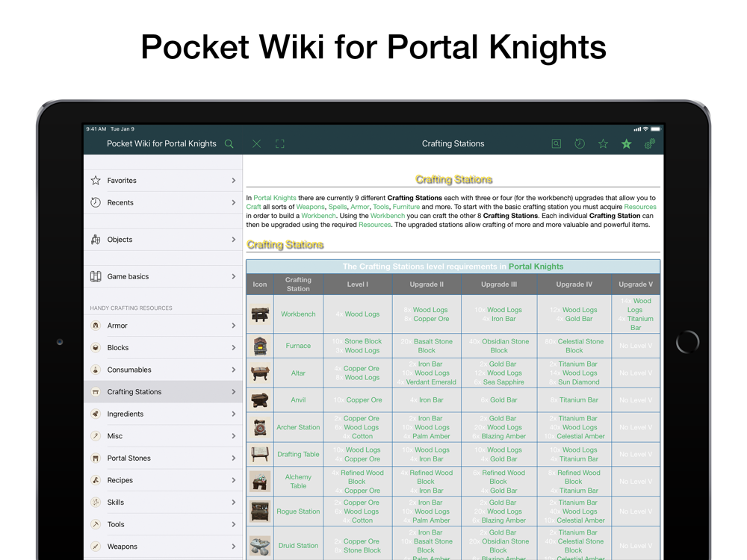The width and height of the screenshot is (747, 560).
Task: Expand the Game basics row chevron
Action: click(233, 276)
